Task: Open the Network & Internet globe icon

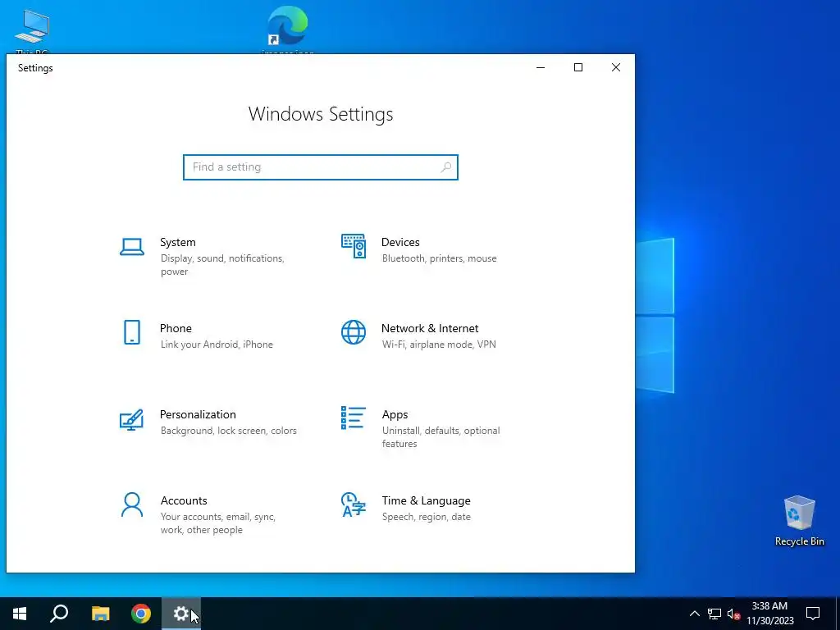Action: [x=354, y=332]
